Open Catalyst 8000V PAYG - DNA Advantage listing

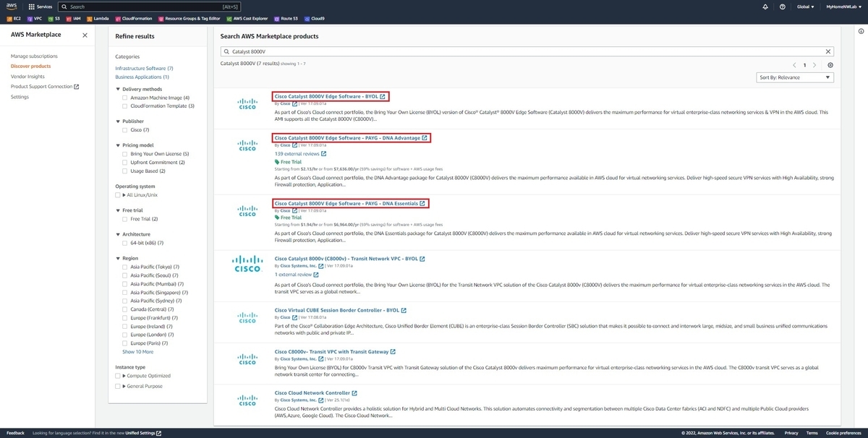351,137
